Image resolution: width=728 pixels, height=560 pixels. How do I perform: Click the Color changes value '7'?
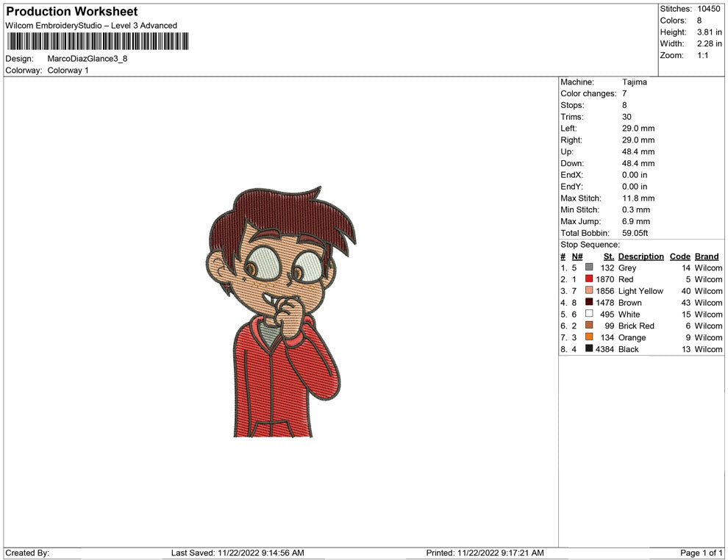(x=624, y=93)
